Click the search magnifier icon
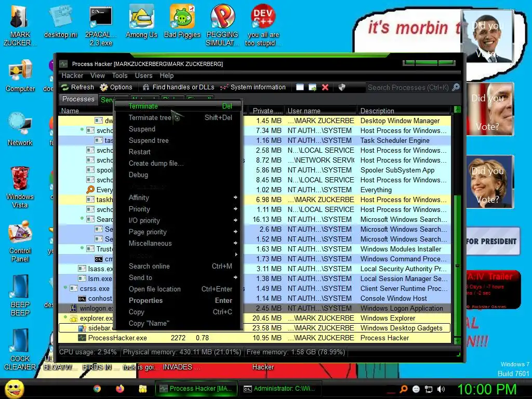 tap(456, 87)
